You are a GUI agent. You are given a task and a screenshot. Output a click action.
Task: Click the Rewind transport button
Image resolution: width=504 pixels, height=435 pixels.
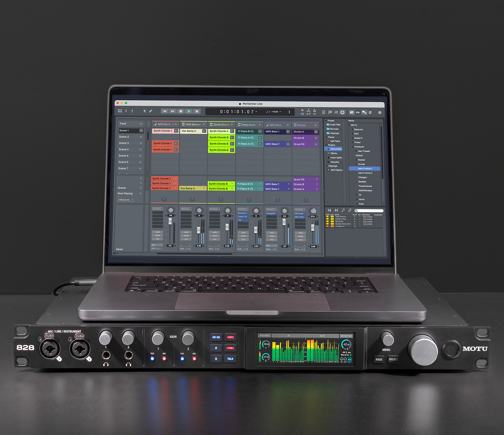[165, 111]
